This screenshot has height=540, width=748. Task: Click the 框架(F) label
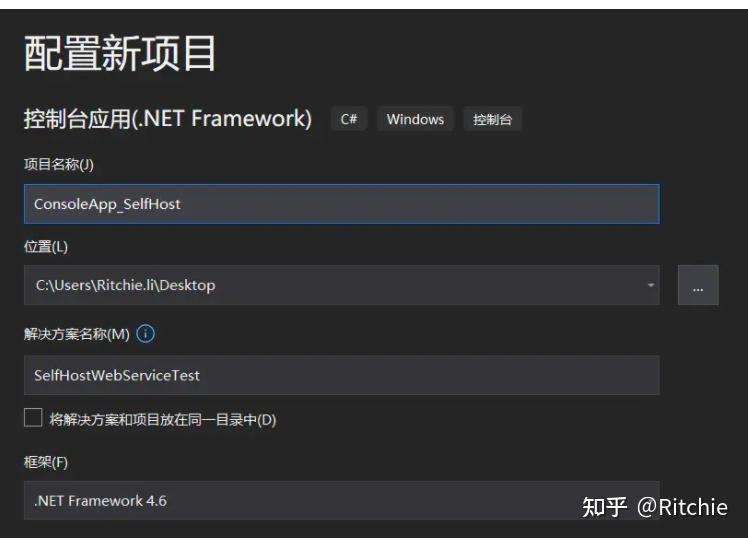(x=46, y=462)
